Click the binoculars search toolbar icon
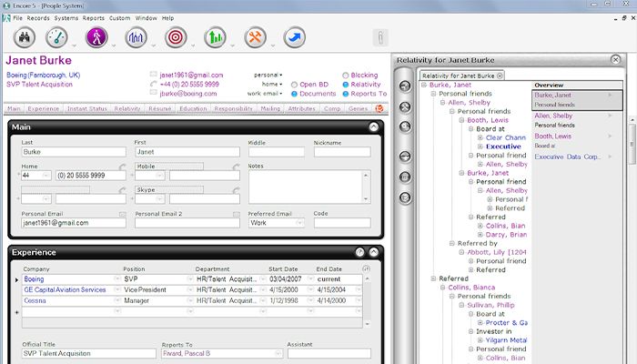Viewport: 637px width, 364px height. click(20, 37)
